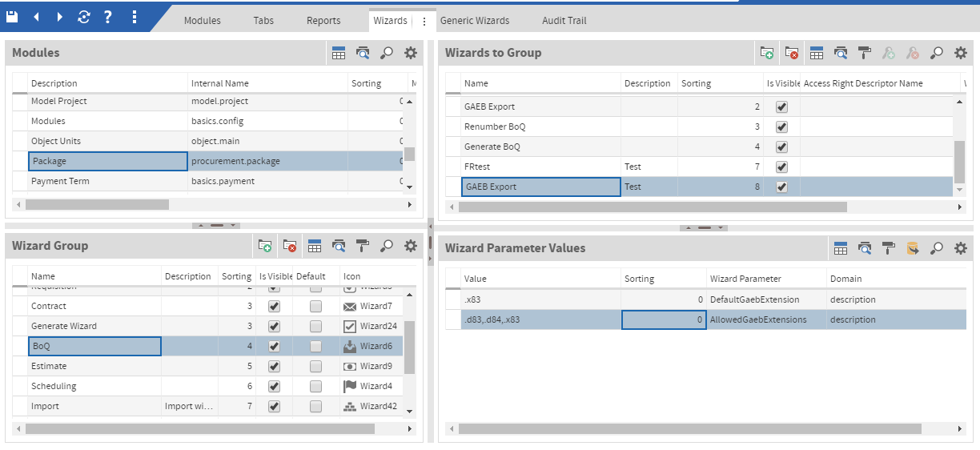Image resolution: width=980 pixels, height=450 pixels.
Task: Open grid layout in Wizard Parameter Values
Action: (x=841, y=248)
